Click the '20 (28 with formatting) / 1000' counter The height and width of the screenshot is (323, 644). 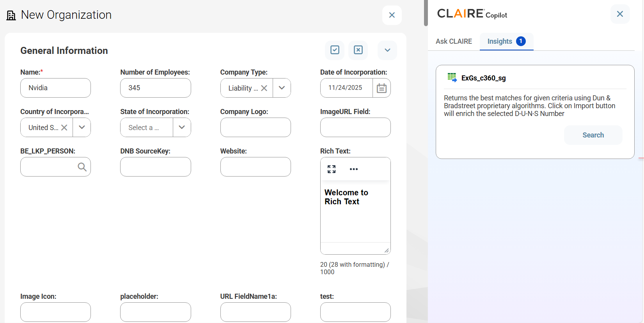pos(355,268)
